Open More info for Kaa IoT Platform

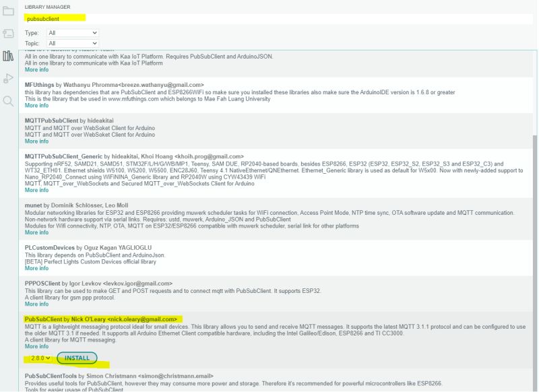[x=36, y=70]
